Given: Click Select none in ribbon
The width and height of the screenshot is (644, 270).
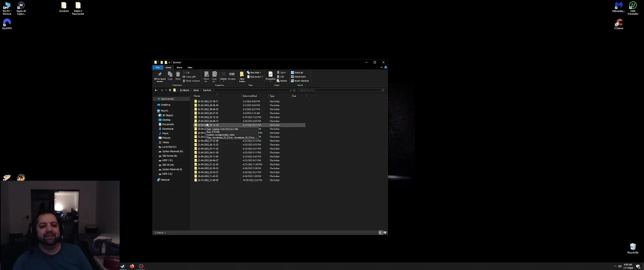Looking at the screenshot, I should tap(298, 77).
